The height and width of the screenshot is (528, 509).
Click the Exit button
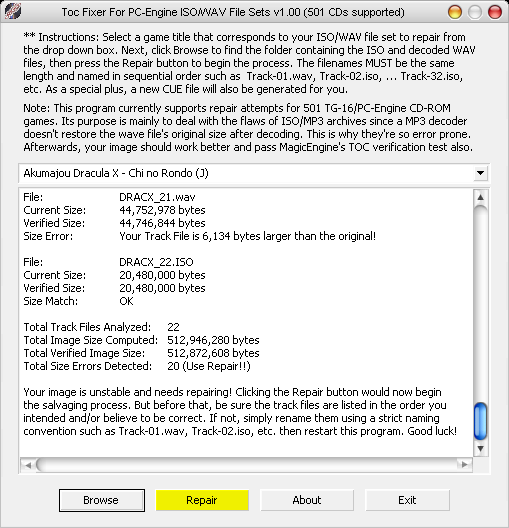(x=407, y=500)
